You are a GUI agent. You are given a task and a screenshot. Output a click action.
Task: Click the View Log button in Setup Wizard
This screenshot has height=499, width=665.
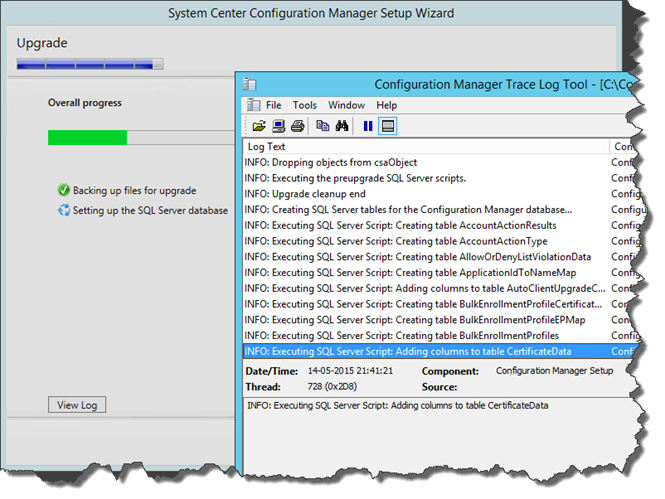point(77,405)
